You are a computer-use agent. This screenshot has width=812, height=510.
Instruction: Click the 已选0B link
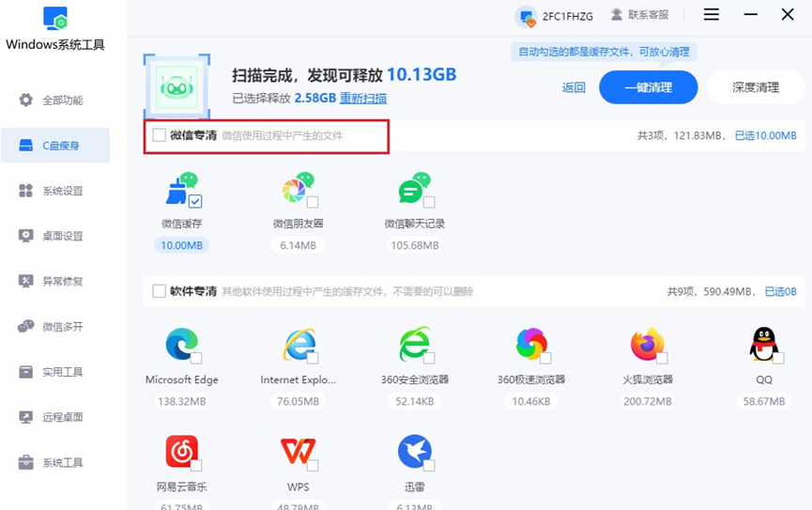[781, 292]
